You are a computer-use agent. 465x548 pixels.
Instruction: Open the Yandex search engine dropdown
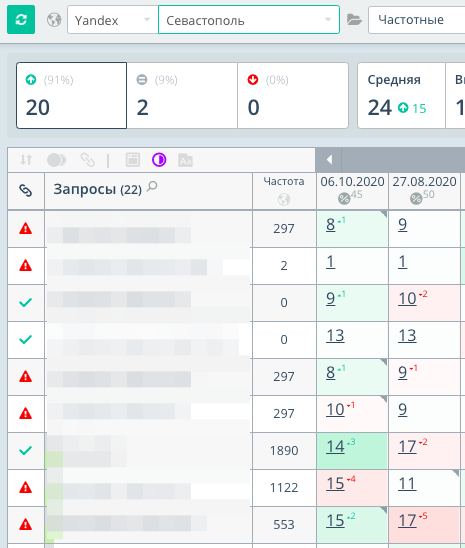coord(112,20)
